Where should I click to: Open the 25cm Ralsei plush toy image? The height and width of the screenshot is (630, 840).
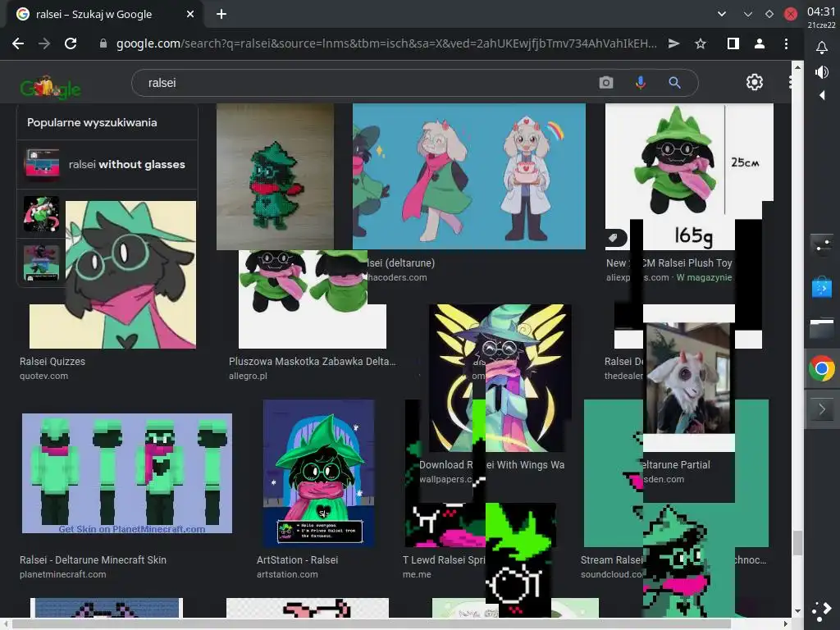pos(689,176)
